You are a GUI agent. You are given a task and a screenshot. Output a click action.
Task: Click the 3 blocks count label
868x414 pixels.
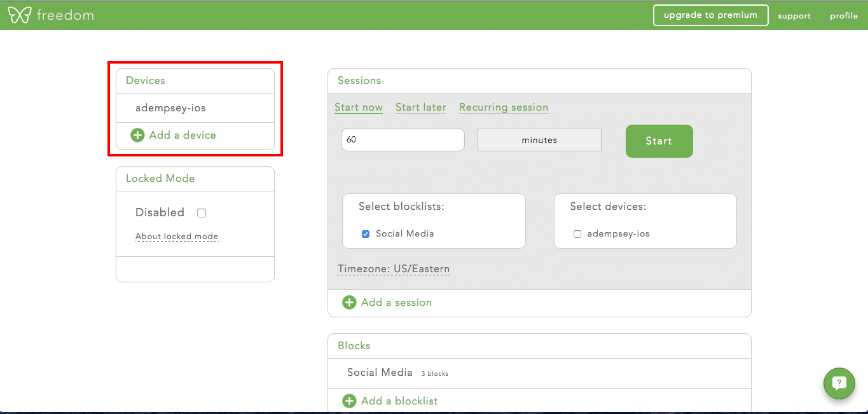[x=435, y=374]
